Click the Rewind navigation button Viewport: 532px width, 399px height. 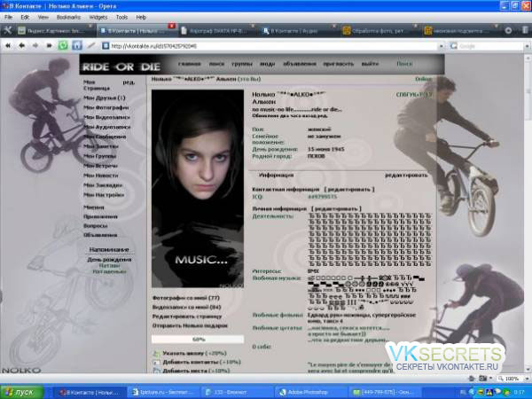[7, 45]
